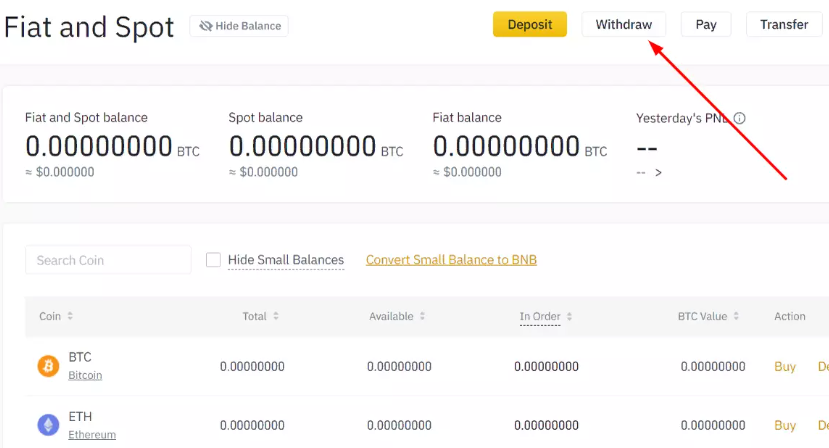Click the Bitcoin coin icon
Image resolution: width=829 pixels, height=448 pixels.
48,366
